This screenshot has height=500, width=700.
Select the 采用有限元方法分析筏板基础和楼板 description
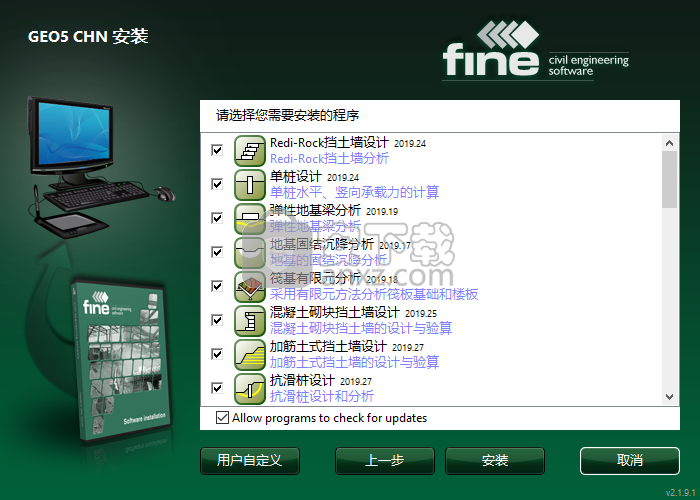(x=374, y=294)
